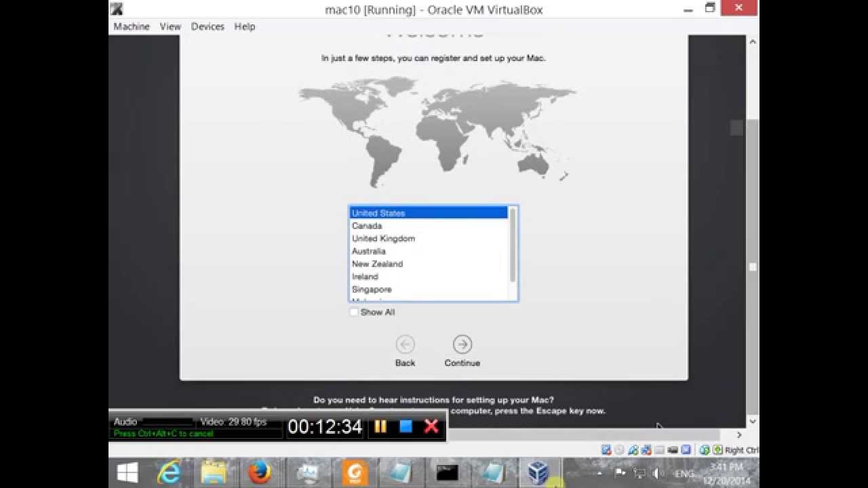868x488 pixels.
Task: Click the VirtualBox optical disc status icon
Action: 619,450
